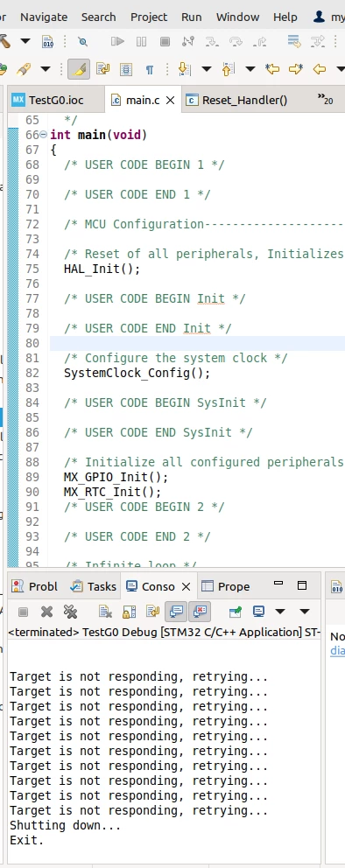
Task: Close the main.c editor tab
Action: (x=171, y=101)
